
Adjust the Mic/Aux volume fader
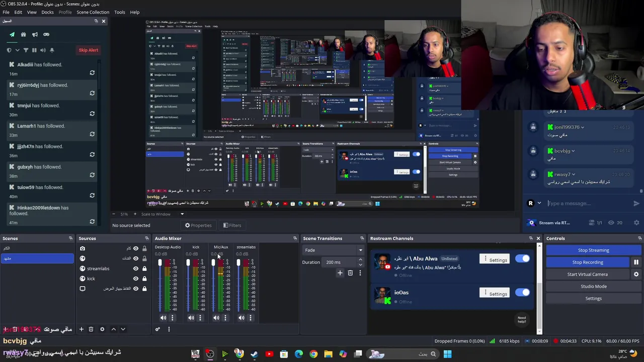click(x=213, y=263)
